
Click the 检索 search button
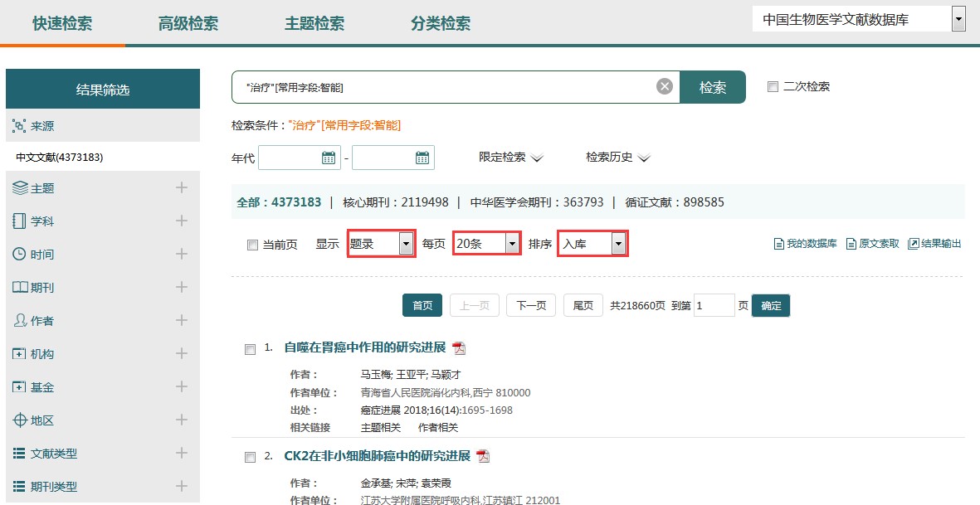pyautogui.click(x=713, y=87)
